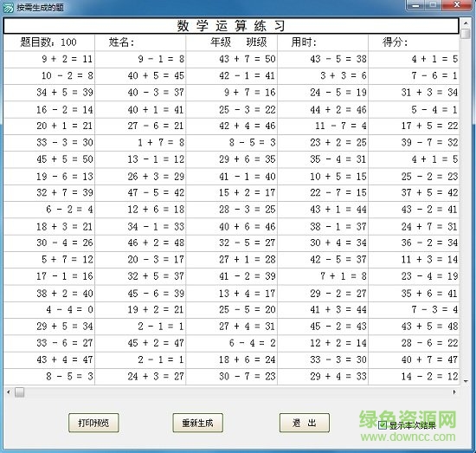Select the cell 45 - 6 = 39
This screenshot has height=453, width=476.
[x=140, y=294]
